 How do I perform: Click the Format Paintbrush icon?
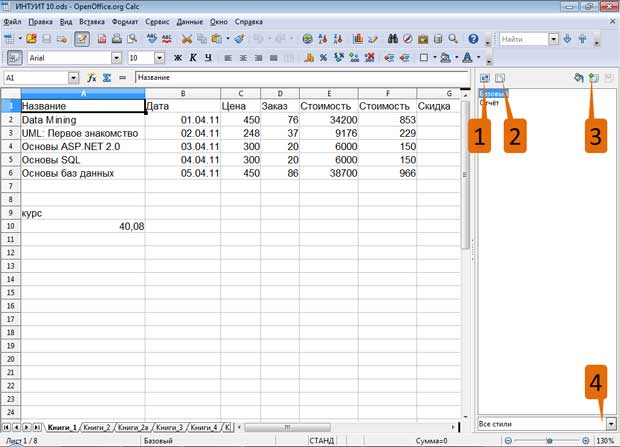tap(239, 39)
